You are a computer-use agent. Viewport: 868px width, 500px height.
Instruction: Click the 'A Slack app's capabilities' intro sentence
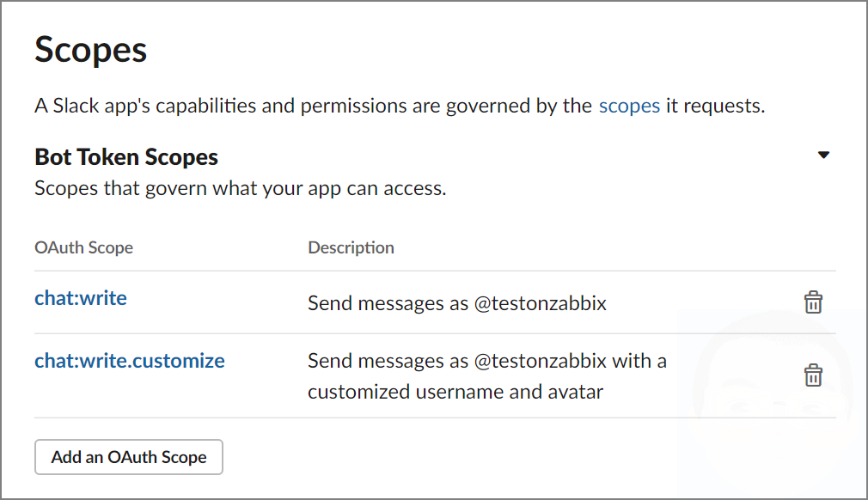click(x=400, y=106)
